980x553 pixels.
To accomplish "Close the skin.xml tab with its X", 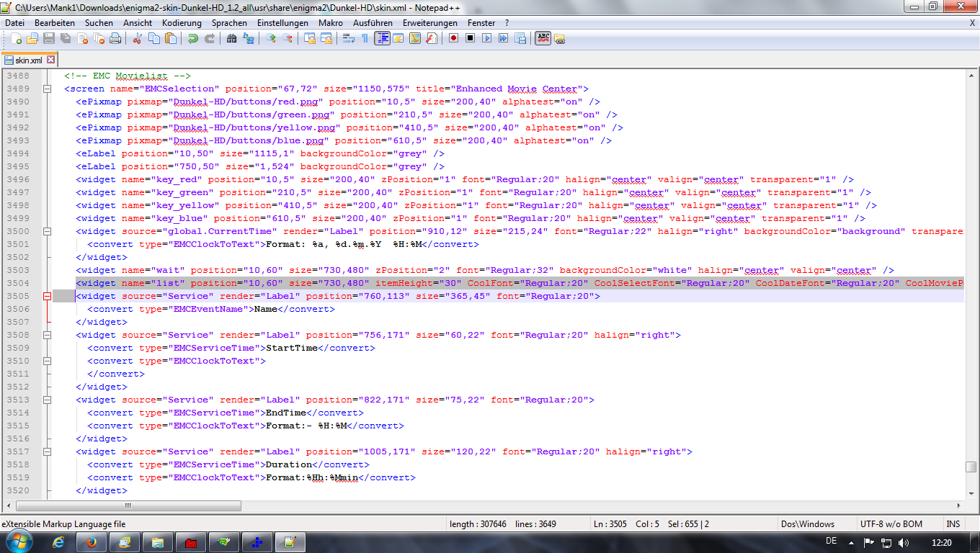I will tap(51, 60).
